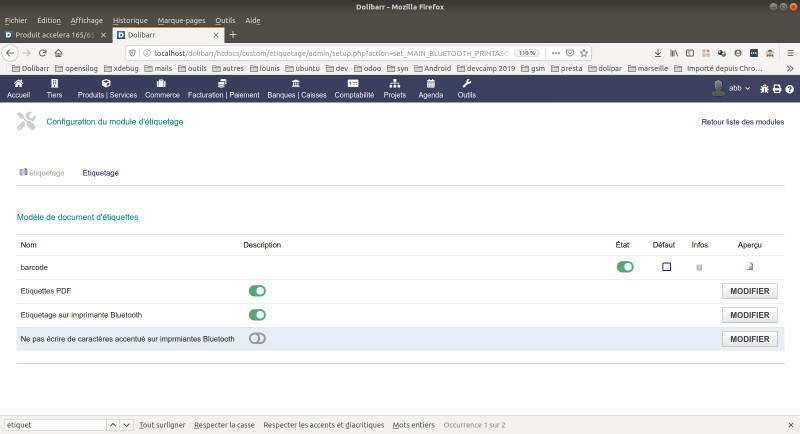Expand the abb user dropdown
This screenshot has height=434, width=800.
click(x=734, y=89)
